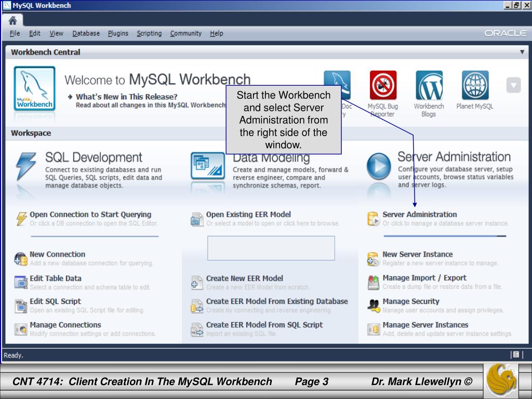Click the Open Connection lightning icon

pos(21,219)
